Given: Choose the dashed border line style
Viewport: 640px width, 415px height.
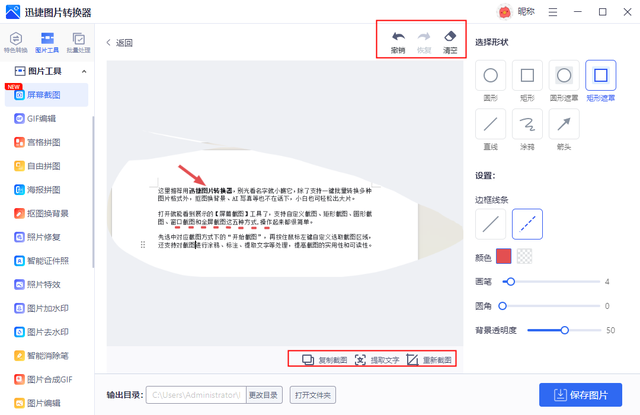Looking at the screenshot, I should click(x=527, y=224).
